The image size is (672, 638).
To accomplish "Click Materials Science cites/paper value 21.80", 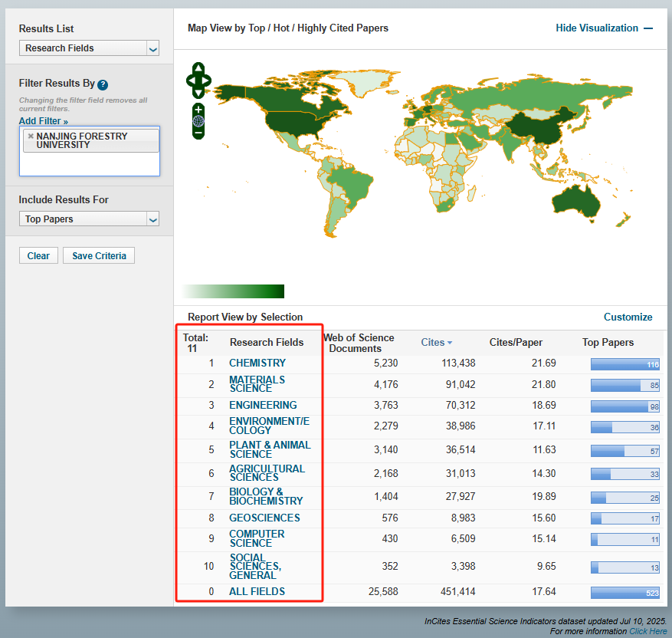I will point(544,384).
